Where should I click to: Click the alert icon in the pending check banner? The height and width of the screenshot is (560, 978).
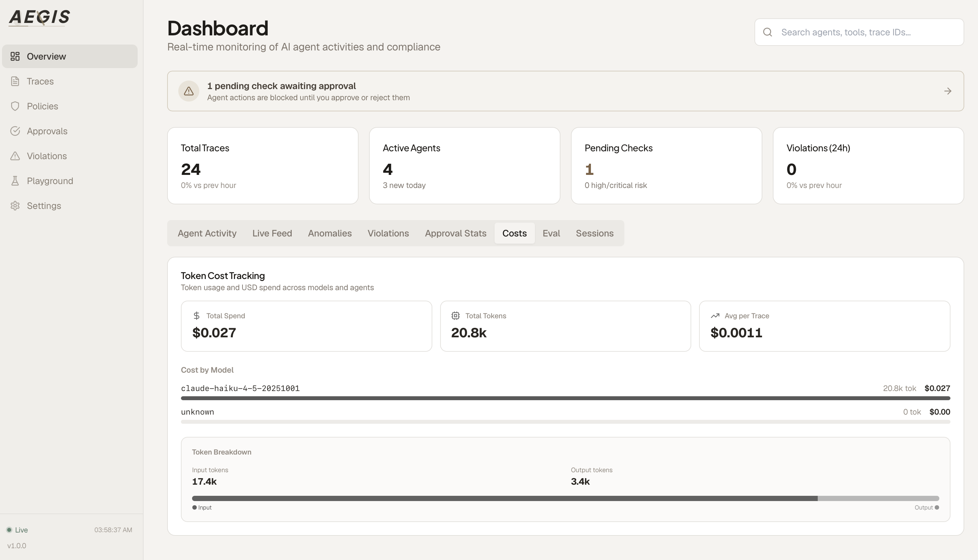(x=188, y=91)
